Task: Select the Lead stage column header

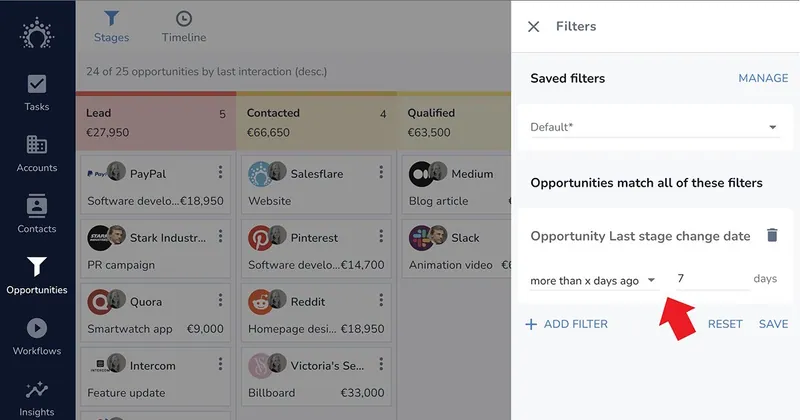Action: point(156,121)
